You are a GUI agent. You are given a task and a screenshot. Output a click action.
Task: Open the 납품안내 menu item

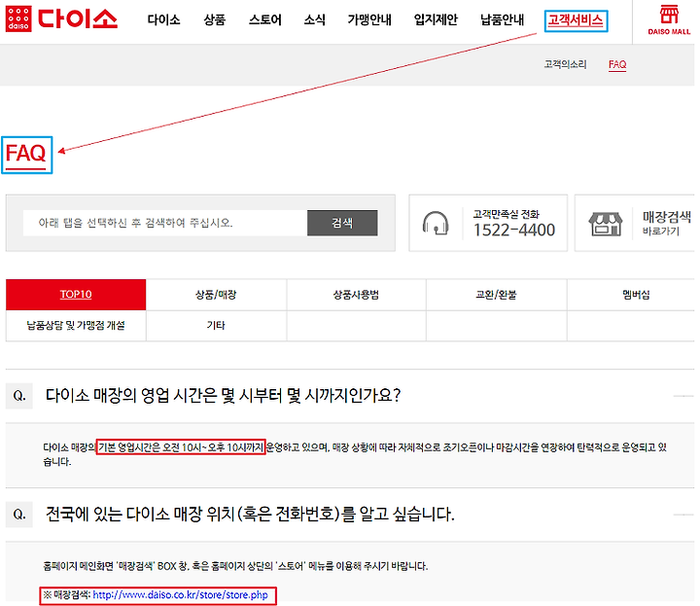pos(503,20)
